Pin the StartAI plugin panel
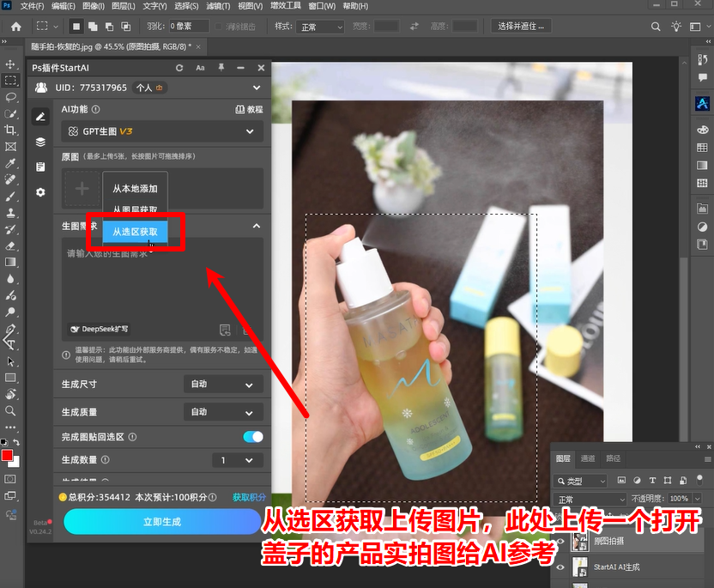This screenshot has height=588, width=714. 221,68
